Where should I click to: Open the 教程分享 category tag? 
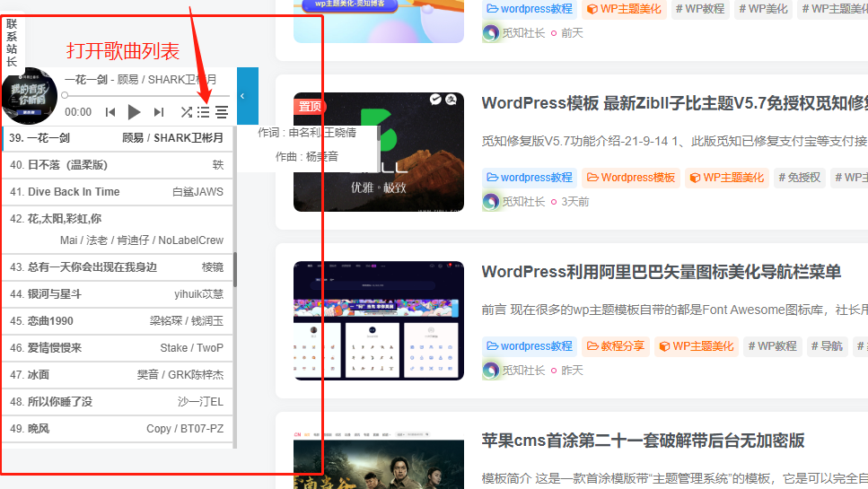click(x=616, y=346)
